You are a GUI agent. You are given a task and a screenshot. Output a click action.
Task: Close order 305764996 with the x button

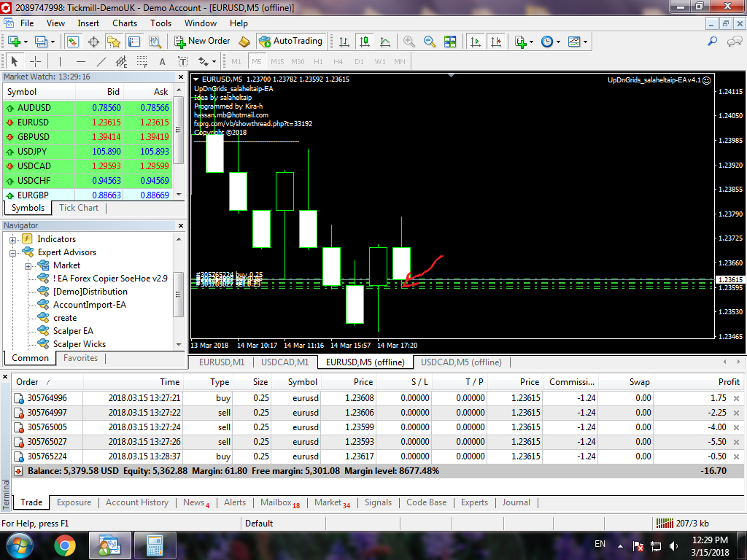(x=736, y=399)
